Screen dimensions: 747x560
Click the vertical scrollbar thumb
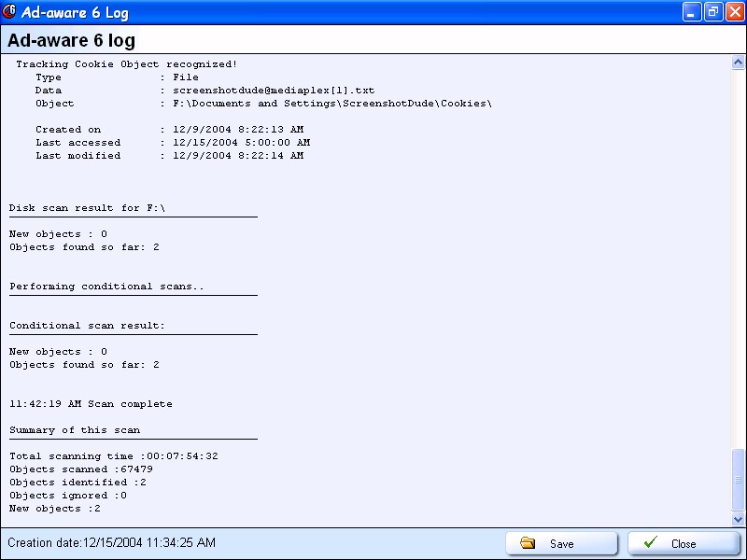tap(738, 480)
